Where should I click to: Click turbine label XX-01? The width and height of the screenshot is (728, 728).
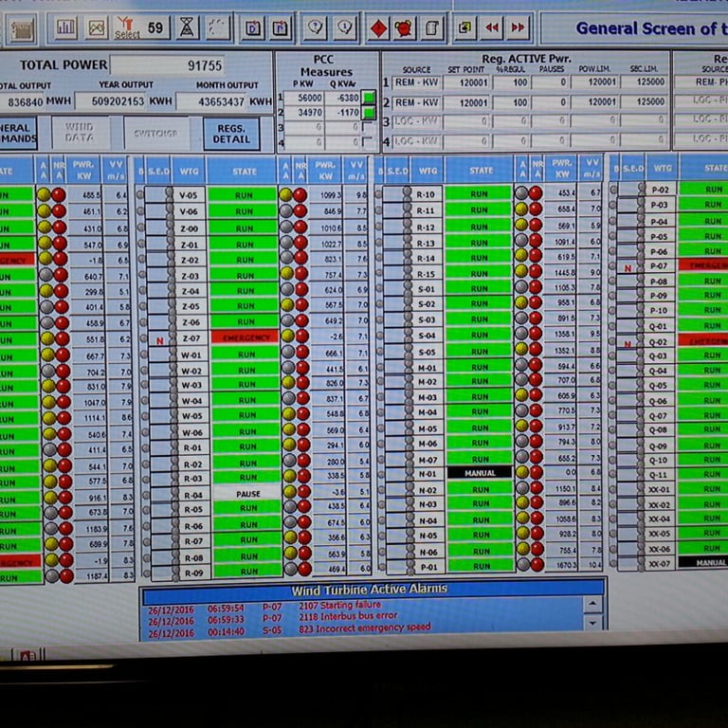[660, 489]
